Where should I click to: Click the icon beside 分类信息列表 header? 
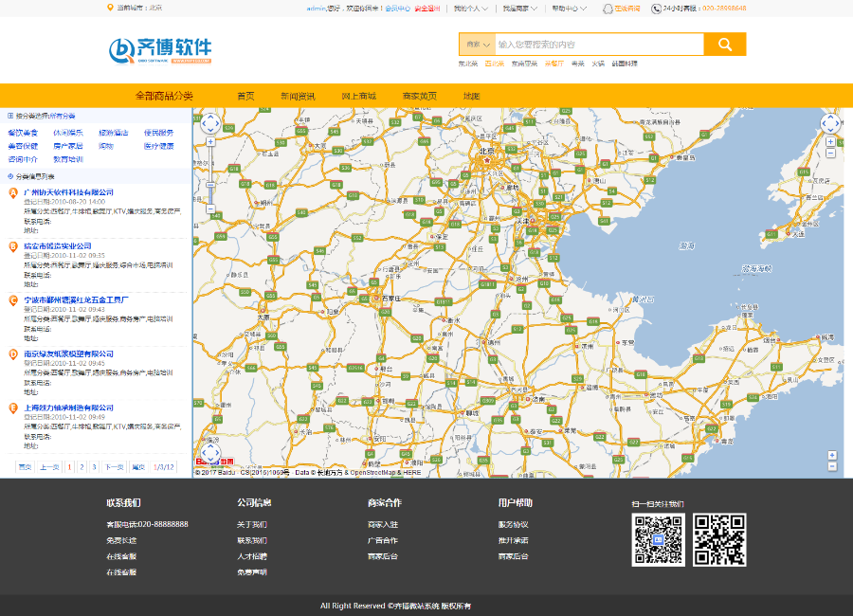tap(10, 176)
